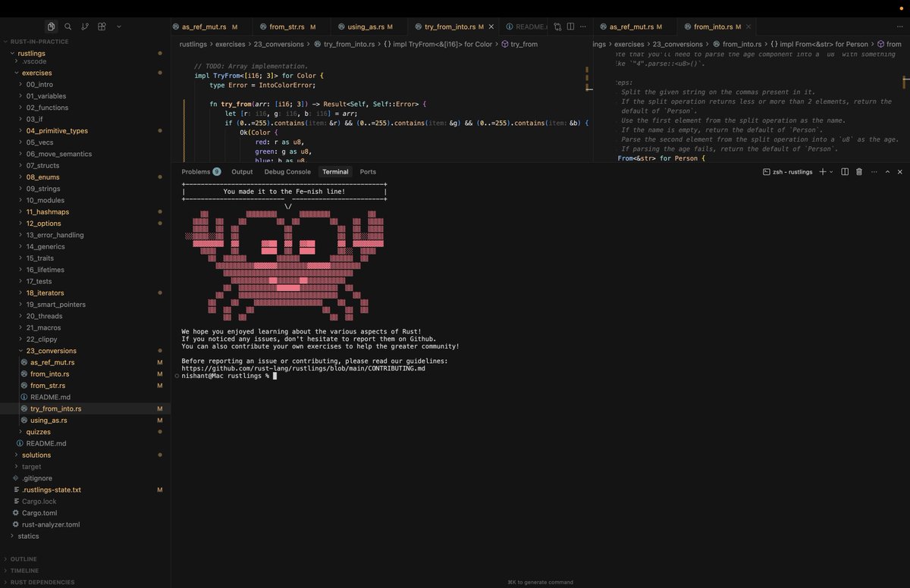Split the left editor group
This screenshot has width=910, height=588.
pyautogui.click(x=570, y=27)
